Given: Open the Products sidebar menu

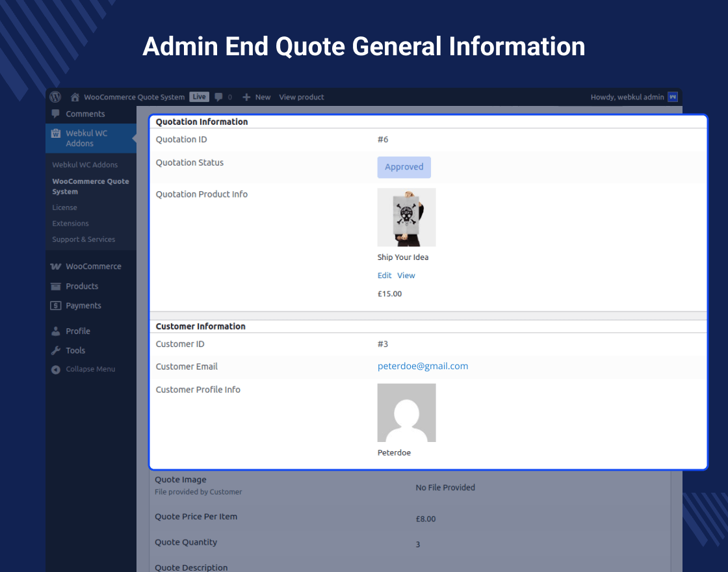Looking at the screenshot, I should pyautogui.click(x=82, y=287).
